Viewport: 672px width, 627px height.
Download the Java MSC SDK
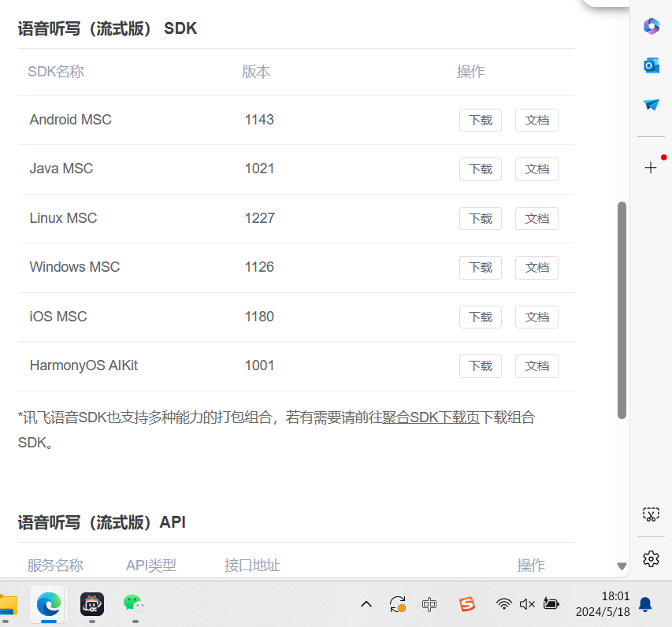tap(481, 169)
